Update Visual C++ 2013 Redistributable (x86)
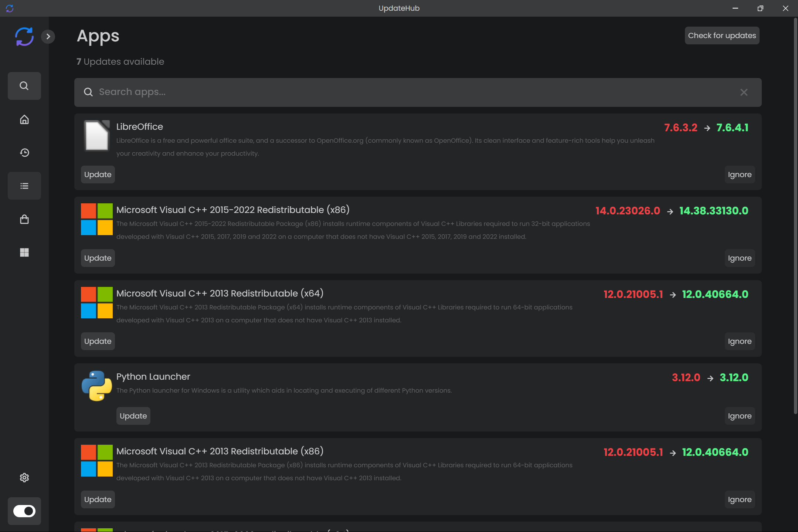Image resolution: width=798 pixels, height=532 pixels. coord(98,499)
